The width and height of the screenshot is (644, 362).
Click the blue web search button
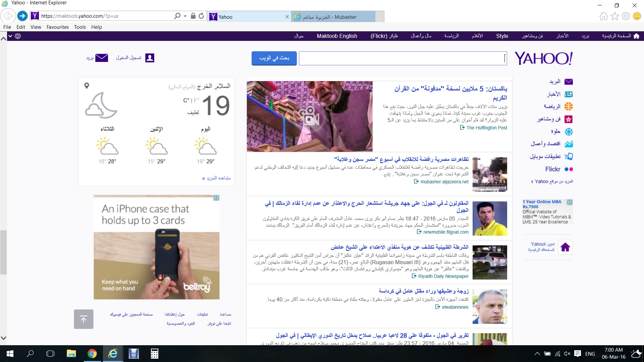tap(274, 58)
